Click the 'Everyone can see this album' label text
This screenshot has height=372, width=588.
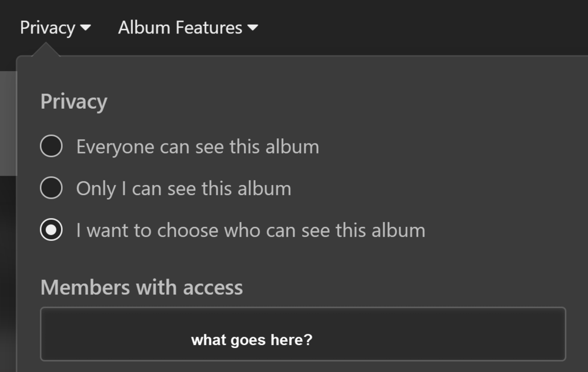pyautogui.click(x=198, y=146)
